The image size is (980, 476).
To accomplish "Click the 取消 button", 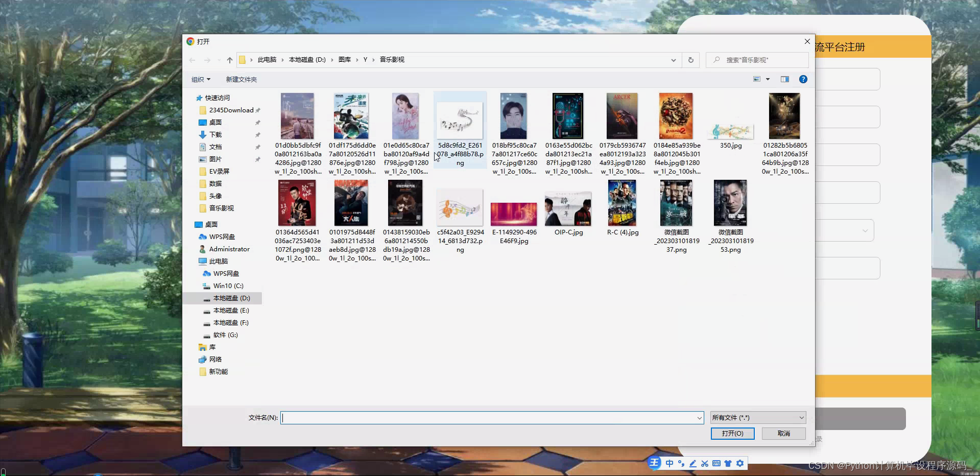I will coord(784,433).
